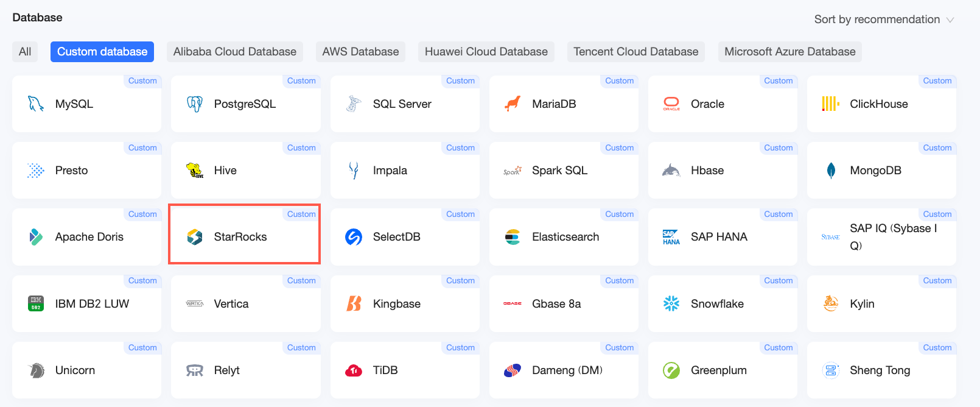The height and width of the screenshot is (407, 980).
Task: Click the Elasticsearch logo icon
Action: pos(513,237)
